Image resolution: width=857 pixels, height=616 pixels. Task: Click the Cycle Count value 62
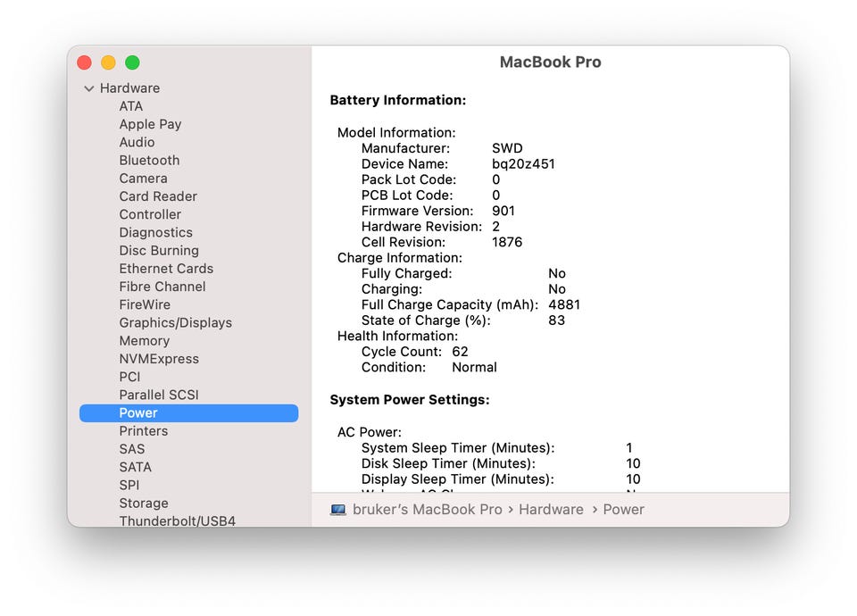click(x=460, y=352)
